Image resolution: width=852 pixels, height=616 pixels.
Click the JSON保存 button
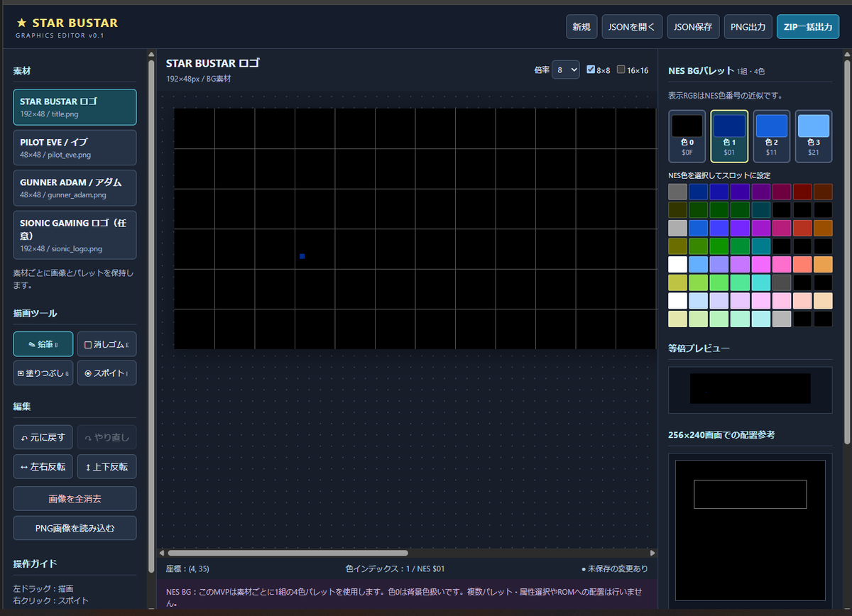coord(693,27)
